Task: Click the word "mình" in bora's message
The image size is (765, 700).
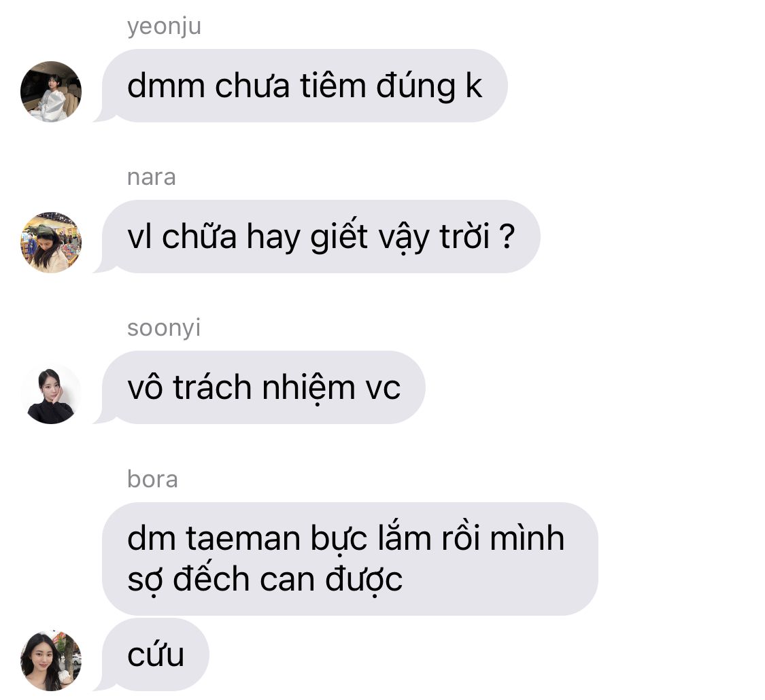Action: [527, 538]
